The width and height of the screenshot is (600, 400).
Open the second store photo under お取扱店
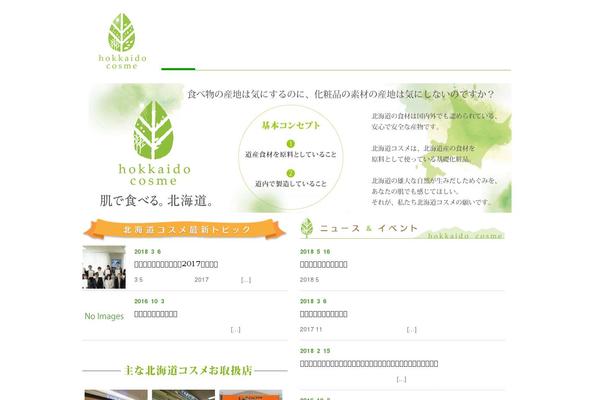[183, 395]
